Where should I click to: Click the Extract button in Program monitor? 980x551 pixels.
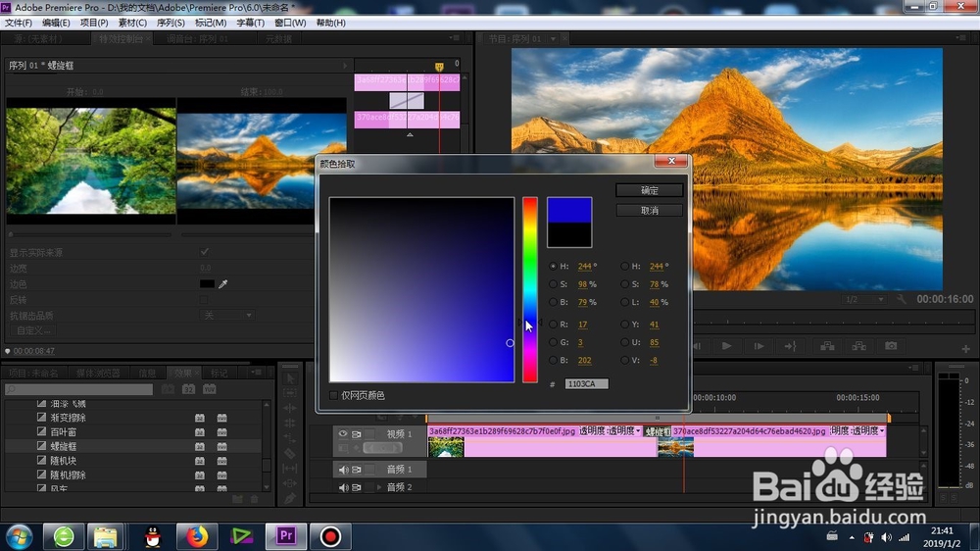[x=858, y=346]
